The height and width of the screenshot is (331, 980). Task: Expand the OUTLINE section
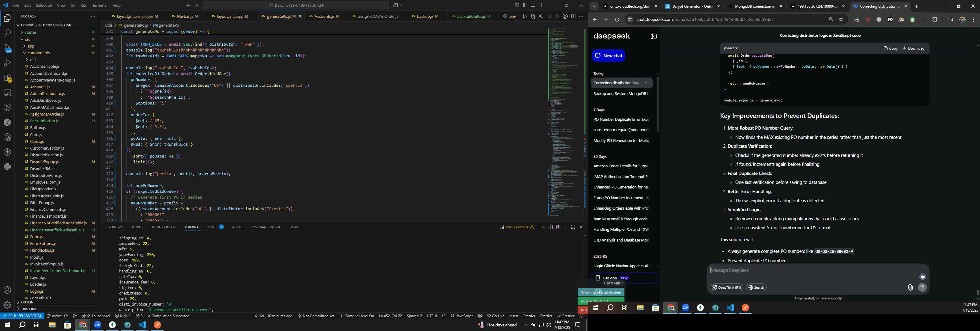point(28,302)
